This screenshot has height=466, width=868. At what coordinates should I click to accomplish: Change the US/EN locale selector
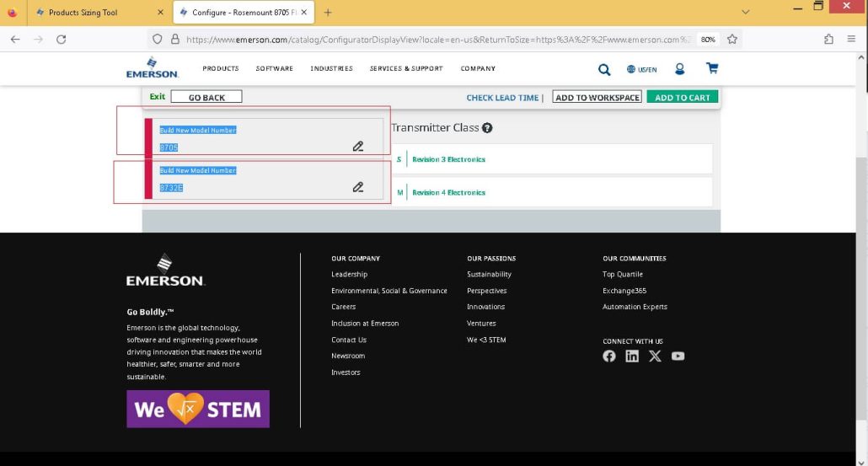coord(641,69)
